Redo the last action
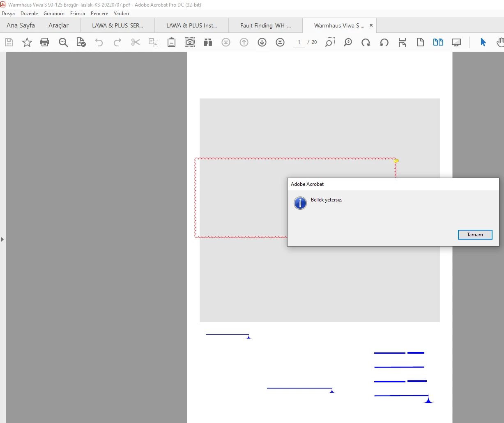The width and height of the screenshot is (504, 423). tap(117, 42)
